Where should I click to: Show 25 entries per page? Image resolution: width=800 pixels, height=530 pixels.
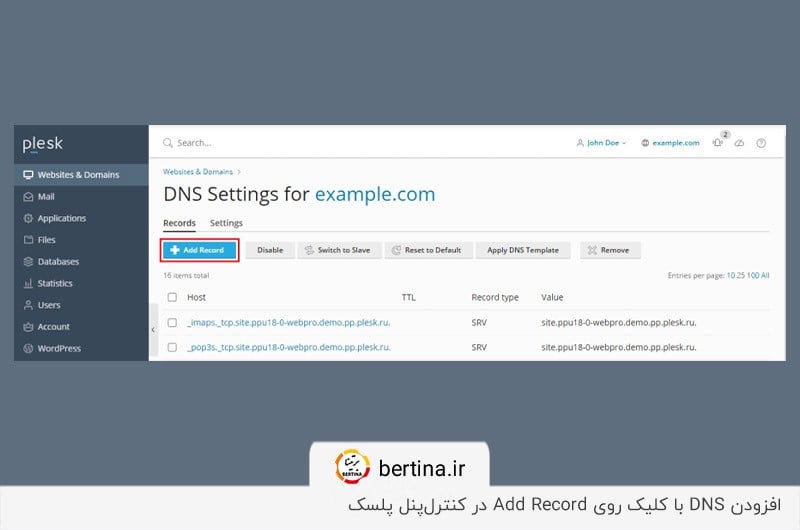pyautogui.click(x=741, y=275)
